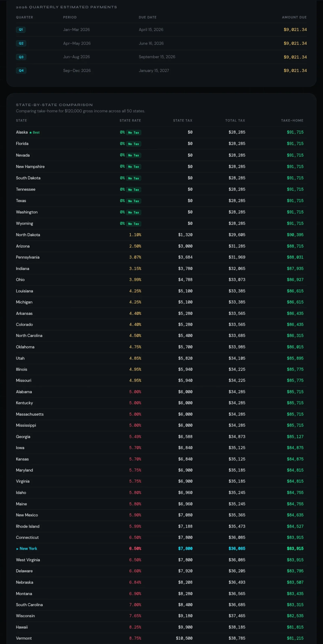Click the June 16, 2026 due date
The image size is (323, 644).
click(x=151, y=43)
